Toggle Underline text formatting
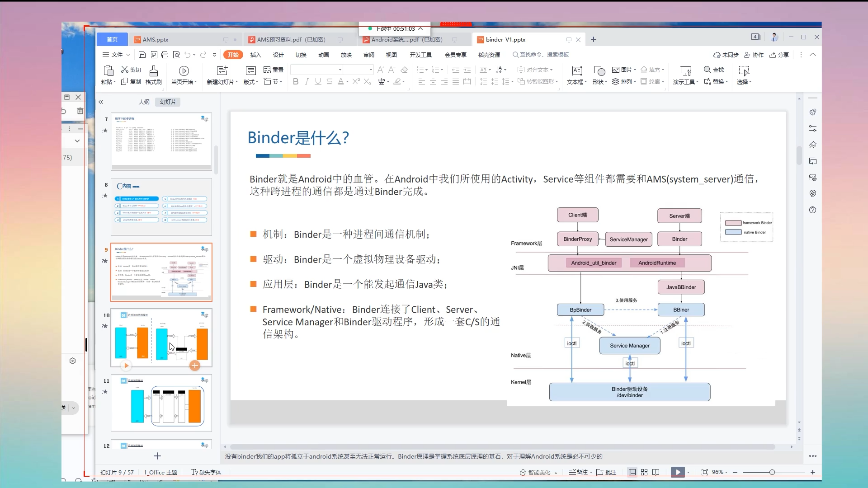868x488 pixels. pos(318,82)
